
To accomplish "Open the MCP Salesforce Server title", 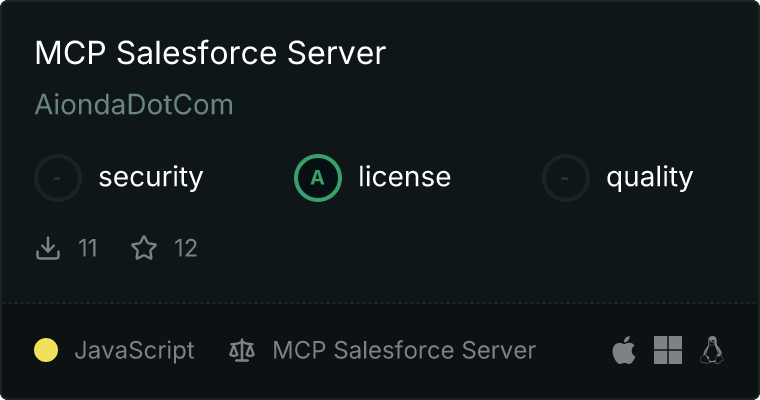I will coord(210,53).
